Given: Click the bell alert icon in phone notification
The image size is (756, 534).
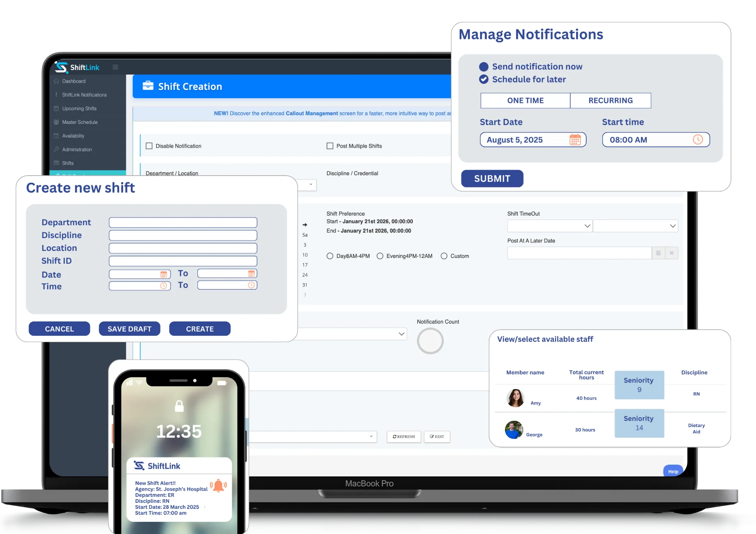Looking at the screenshot, I should point(218,486).
